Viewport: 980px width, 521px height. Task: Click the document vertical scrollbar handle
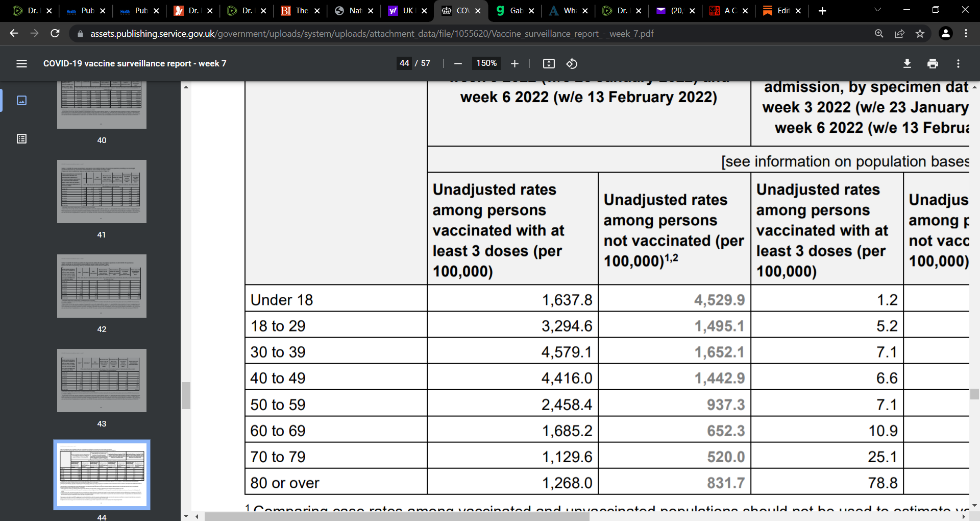(x=974, y=394)
